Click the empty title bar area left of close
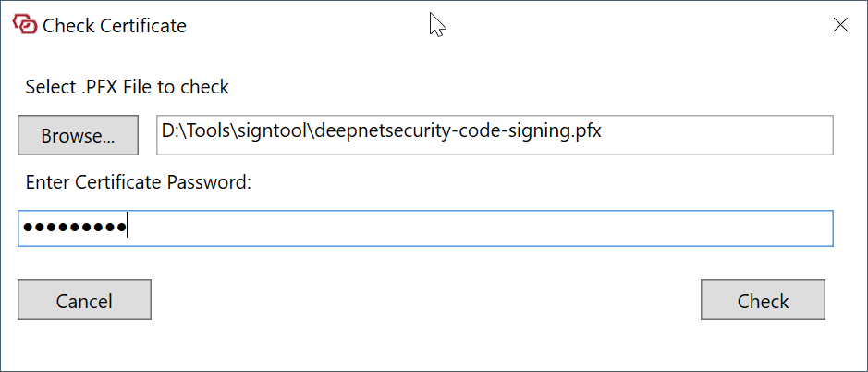Image resolution: width=868 pixels, height=372 pixels. (601, 25)
